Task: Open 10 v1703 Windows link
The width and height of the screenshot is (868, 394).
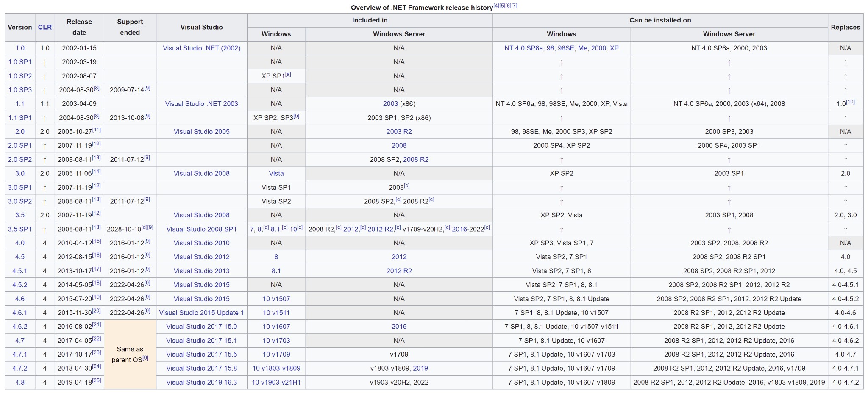Action: coord(276,341)
